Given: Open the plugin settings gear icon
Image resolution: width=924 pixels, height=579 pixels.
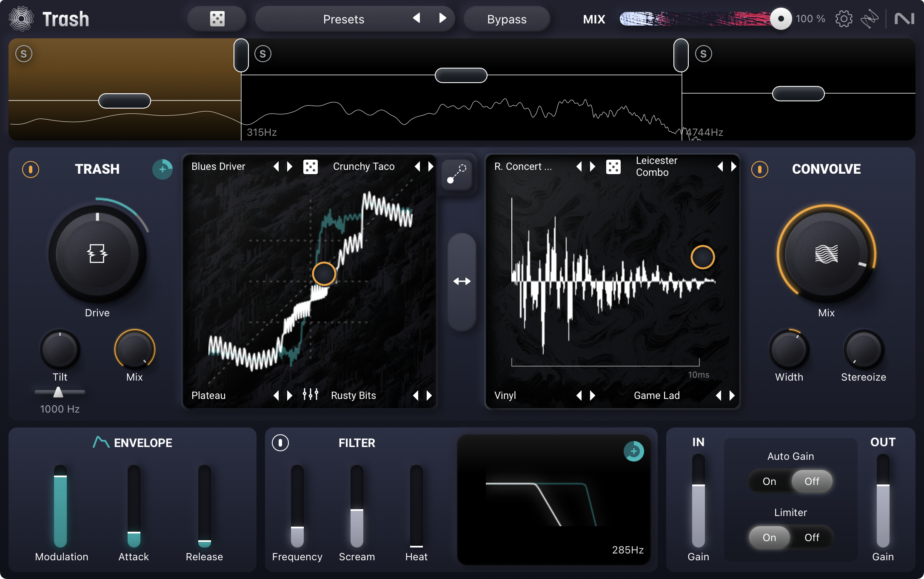Looking at the screenshot, I should pos(844,19).
